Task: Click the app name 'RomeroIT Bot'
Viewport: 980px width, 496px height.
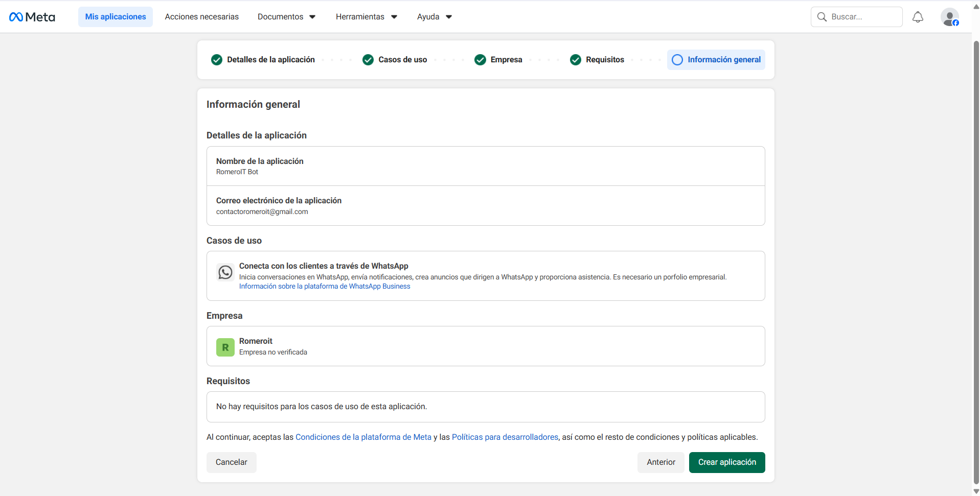Action: [237, 172]
